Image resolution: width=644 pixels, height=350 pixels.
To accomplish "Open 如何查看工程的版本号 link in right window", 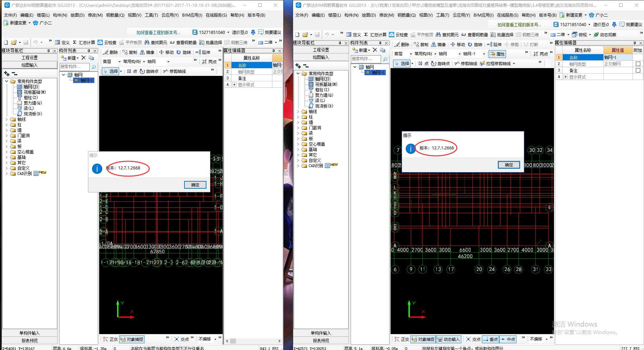I will pos(519,24).
